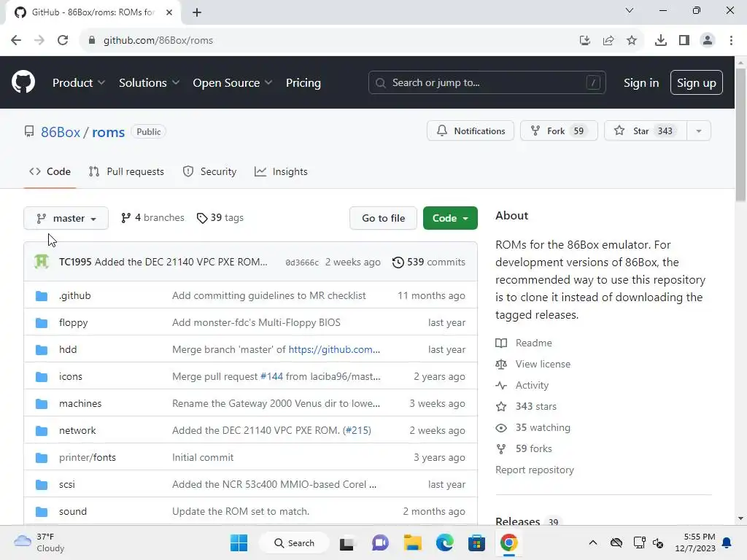The width and height of the screenshot is (747, 560).
Task: Close the GitHub 86Box/roms tab
Action: point(169,12)
